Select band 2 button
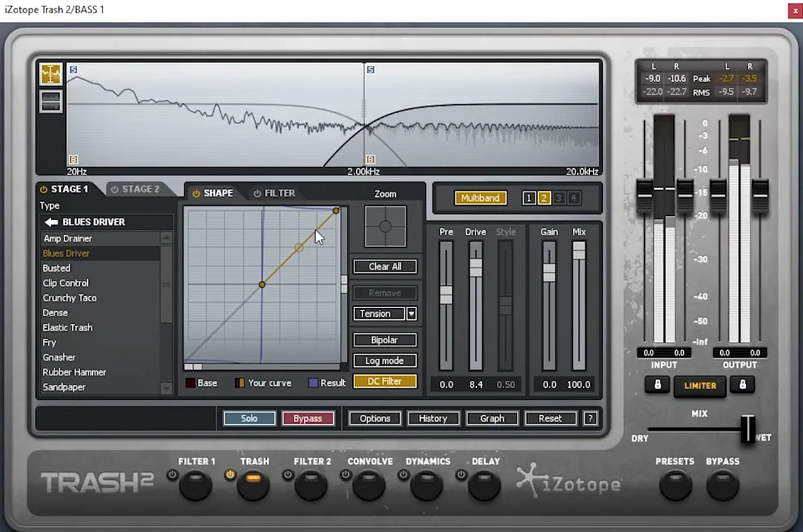The width and height of the screenshot is (803, 532). tap(544, 198)
